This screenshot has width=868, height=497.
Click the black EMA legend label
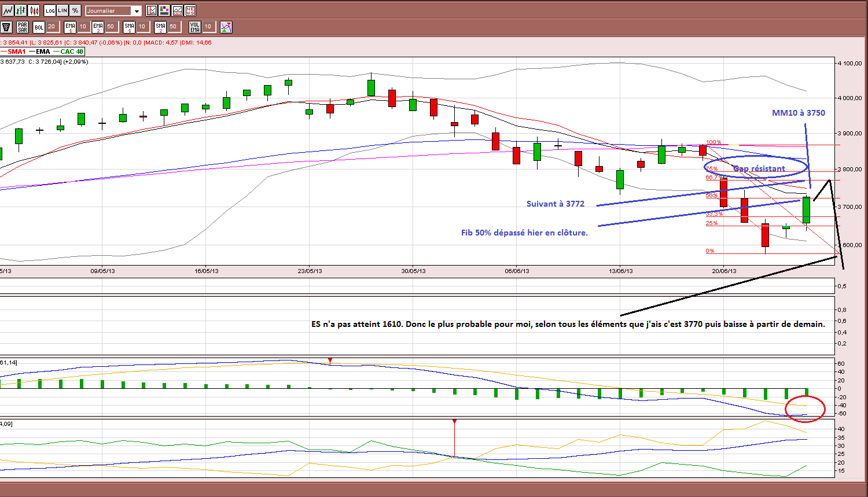43,51
